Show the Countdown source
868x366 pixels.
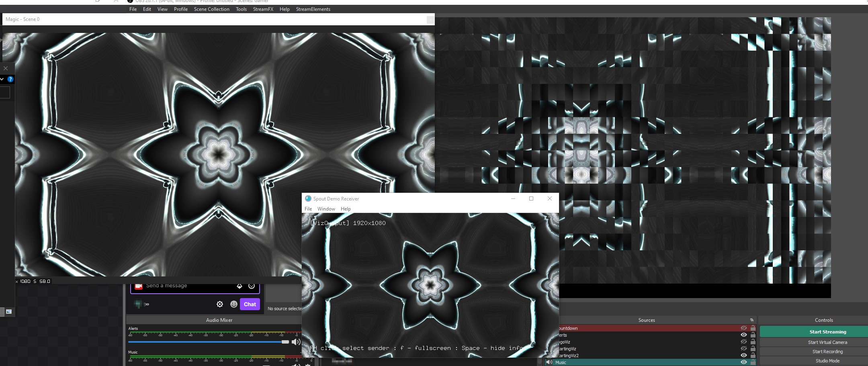point(743,328)
